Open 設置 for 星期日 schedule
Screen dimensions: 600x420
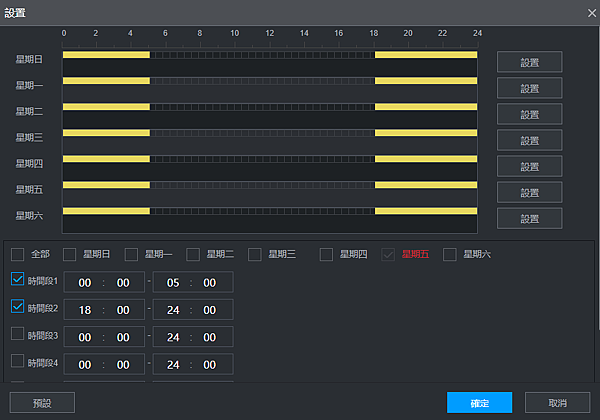click(x=530, y=62)
